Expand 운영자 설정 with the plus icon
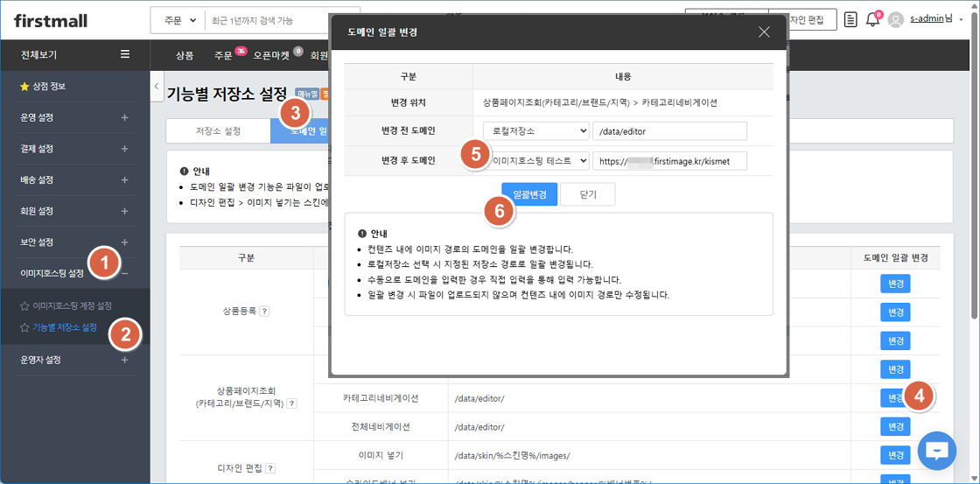Viewport: 980px width, 484px height. click(124, 361)
